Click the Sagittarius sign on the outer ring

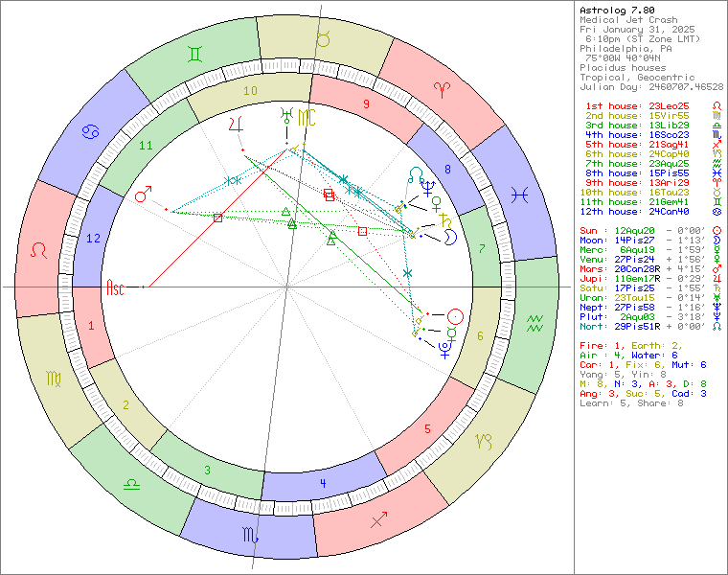pyautogui.click(x=379, y=518)
